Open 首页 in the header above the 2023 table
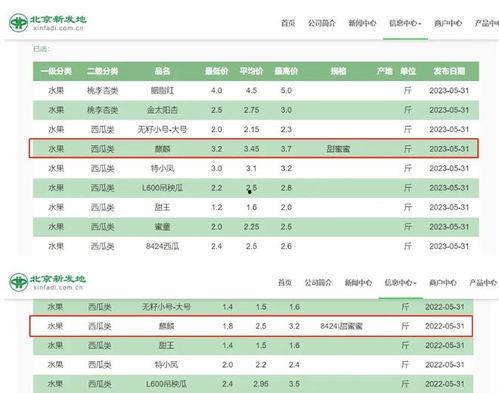 click(288, 23)
